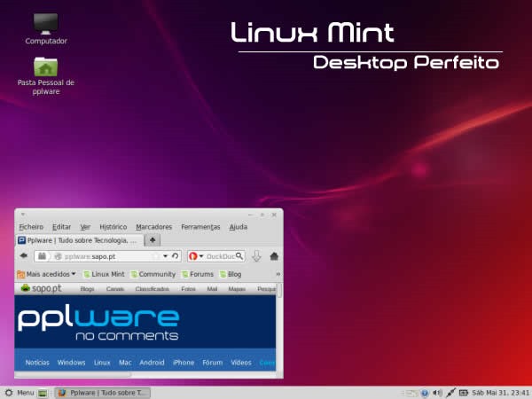Click the Fotos link on sapo bar
This screenshot has height=399, width=532.
(x=188, y=289)
